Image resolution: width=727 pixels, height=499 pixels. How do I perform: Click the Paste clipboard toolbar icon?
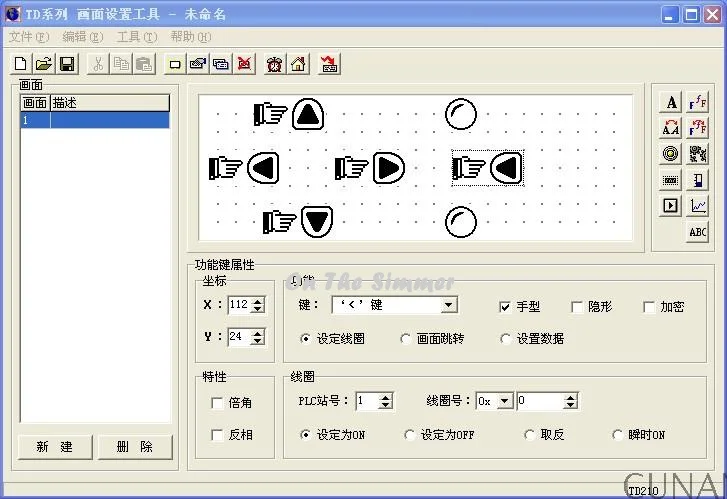[x=144, y=64]
